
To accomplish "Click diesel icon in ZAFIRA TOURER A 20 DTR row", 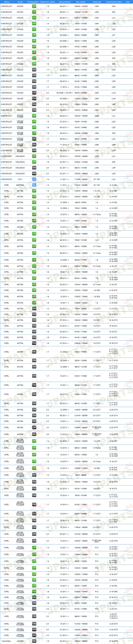I will coord(34,630).
